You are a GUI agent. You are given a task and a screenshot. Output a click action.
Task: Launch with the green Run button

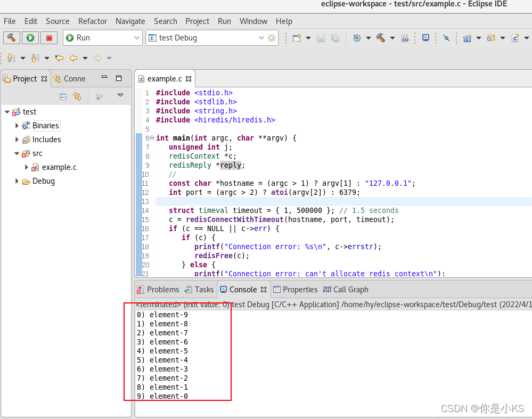(30, 38)
